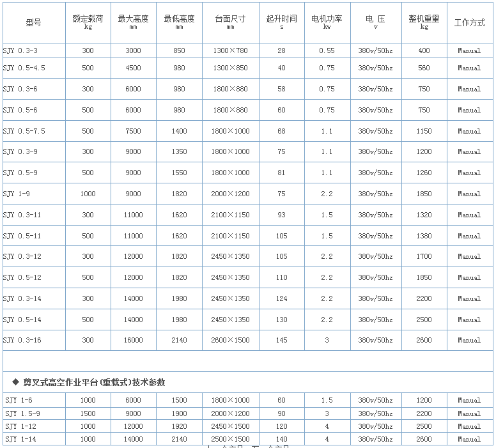This screenshot has height=448, width=496.
Task: Click motor power 0.55 cell
Action: (x=327, y=50)
